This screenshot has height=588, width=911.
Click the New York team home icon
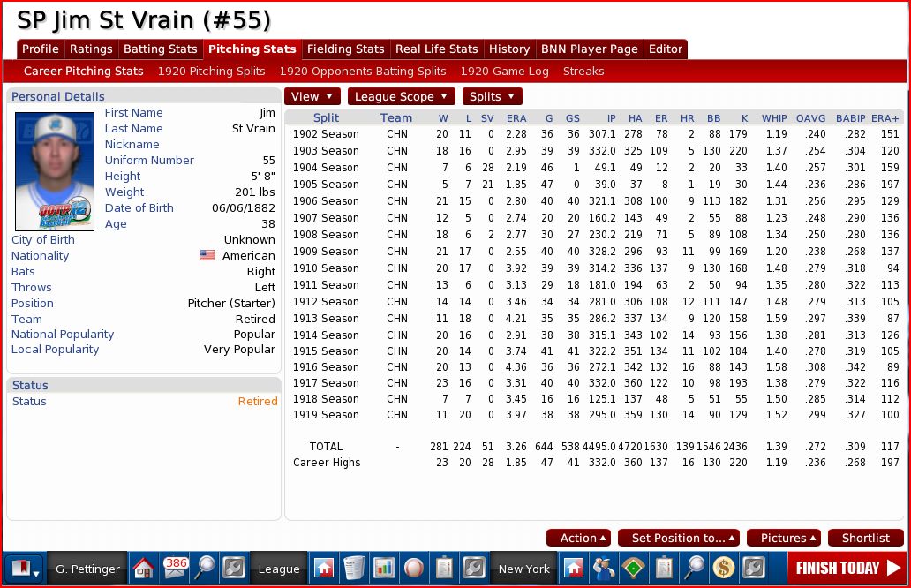pyautogui.click(x=574, y=568)
